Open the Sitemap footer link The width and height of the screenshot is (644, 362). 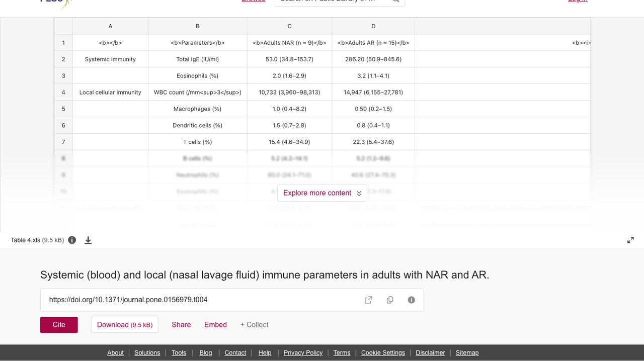467,353
